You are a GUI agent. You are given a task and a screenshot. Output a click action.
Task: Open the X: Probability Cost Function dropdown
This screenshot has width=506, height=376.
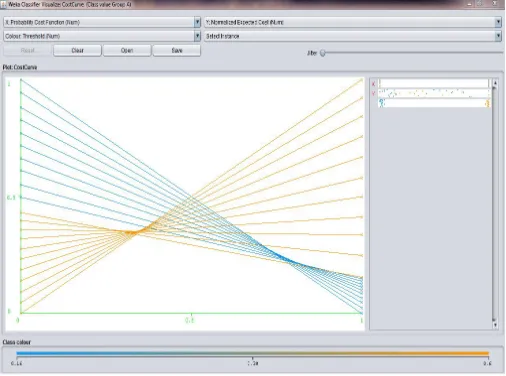[x=102, y=22]
